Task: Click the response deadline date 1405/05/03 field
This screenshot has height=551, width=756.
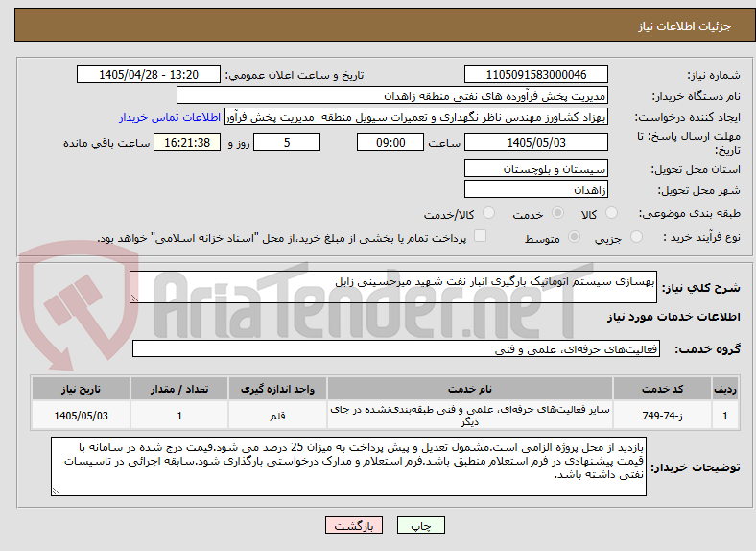Action: 536,142
